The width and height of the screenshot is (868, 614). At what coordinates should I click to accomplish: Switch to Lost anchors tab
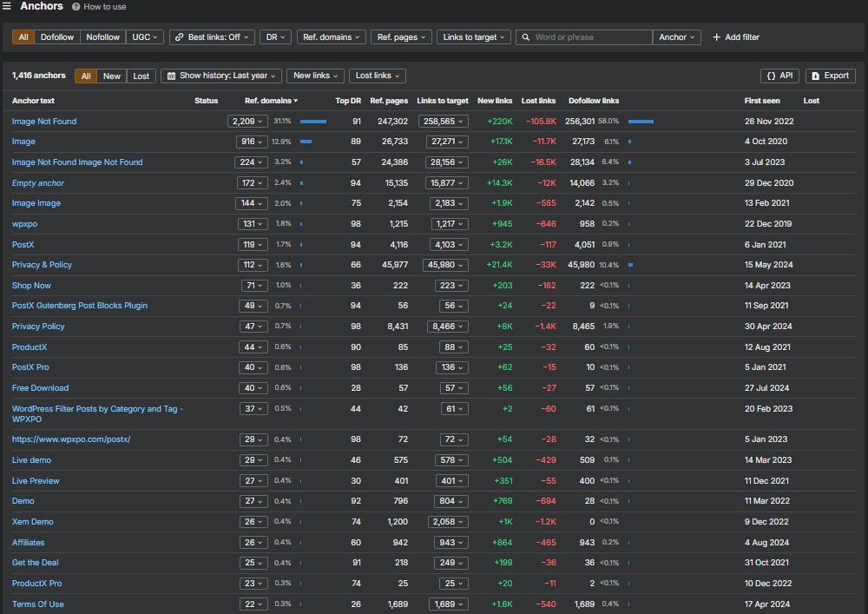click(x=141, y=76)
